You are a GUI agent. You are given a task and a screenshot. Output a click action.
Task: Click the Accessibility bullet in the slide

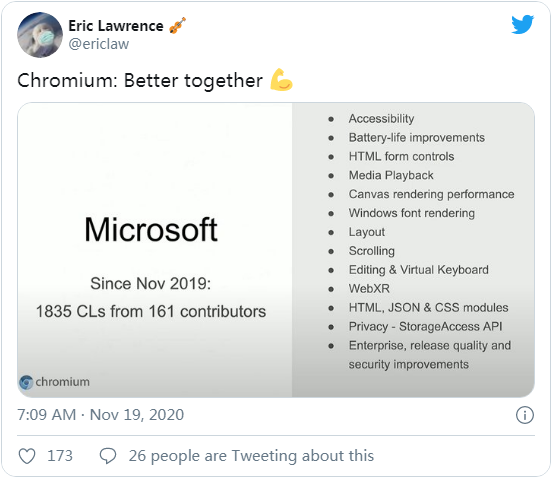[x=381, y=119]
